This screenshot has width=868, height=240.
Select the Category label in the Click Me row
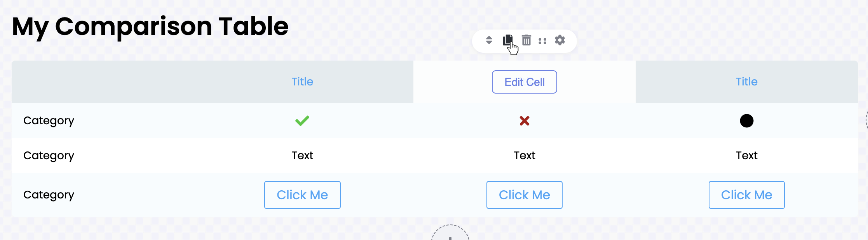coord(49,195)
